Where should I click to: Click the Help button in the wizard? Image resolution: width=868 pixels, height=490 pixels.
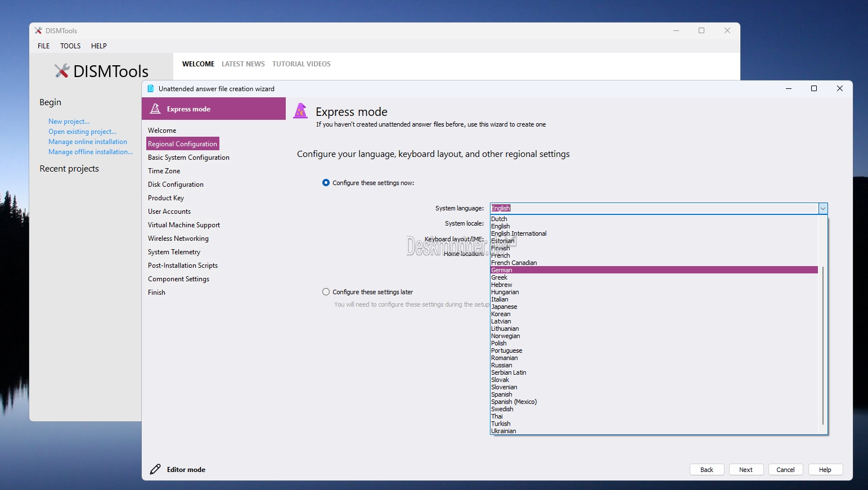pyautogui.click(x=825, y=470)
